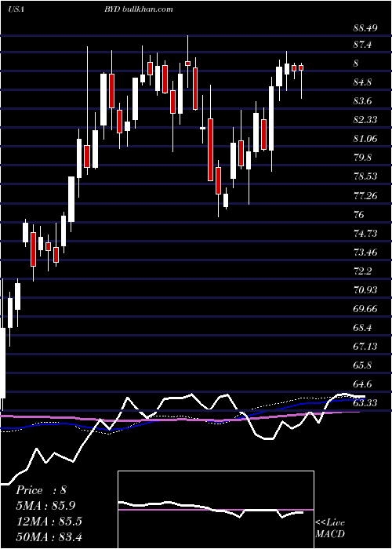Click the 69.66 price axis label
The height and width of the screenshot is (549, 392).
365,309
